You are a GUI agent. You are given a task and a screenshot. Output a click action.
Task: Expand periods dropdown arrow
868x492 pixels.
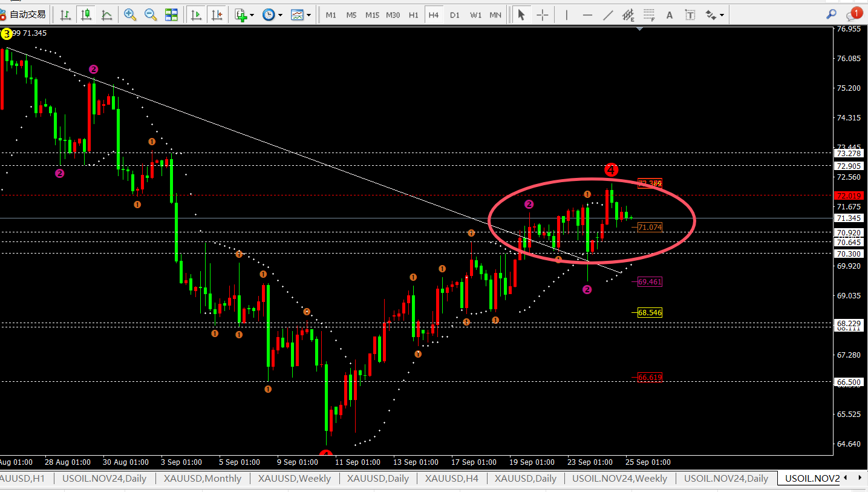click(x=281, y=15)
